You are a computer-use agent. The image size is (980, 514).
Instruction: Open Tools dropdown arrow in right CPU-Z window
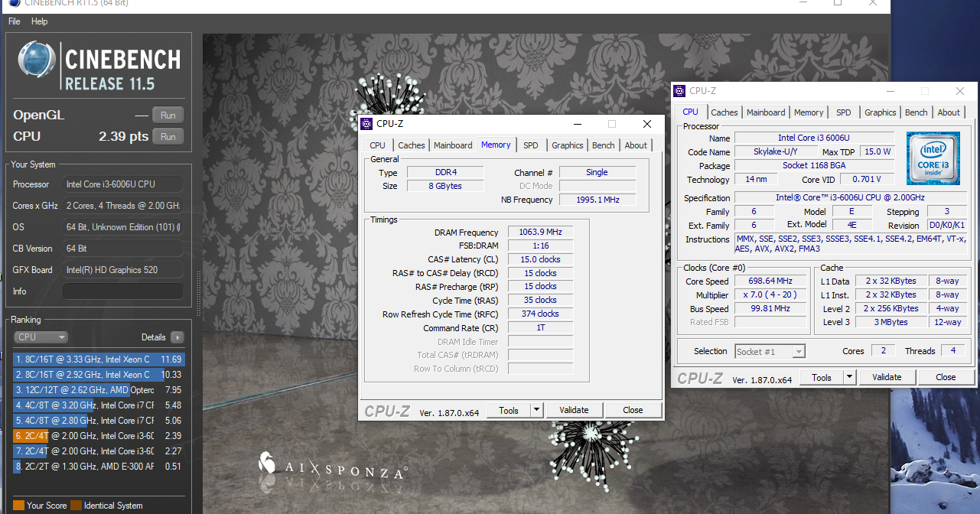click(x=850, y=378)
